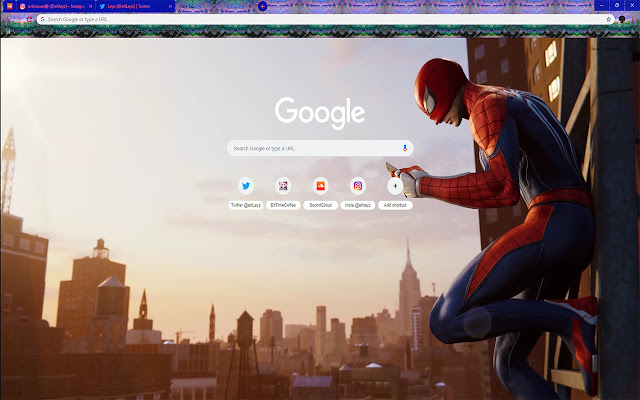
Task: Start voice search with the microphone icon
Action: (404, 148)
